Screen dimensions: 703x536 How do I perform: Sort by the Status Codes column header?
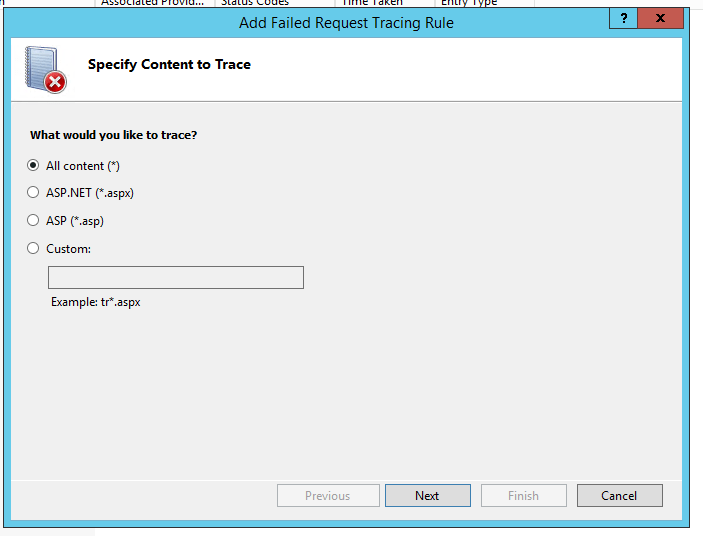[255, 3]
